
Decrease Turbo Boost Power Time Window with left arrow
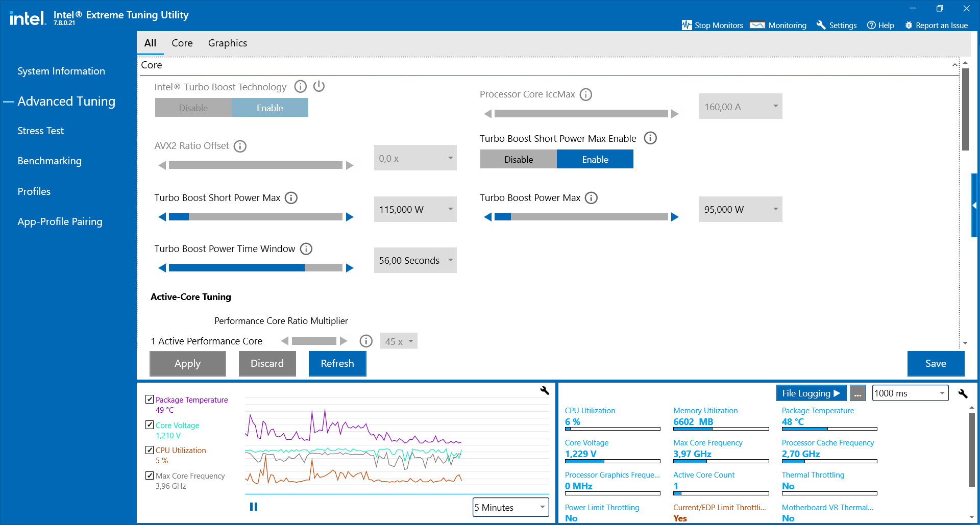pyautogui.click(x=162, y=268)
